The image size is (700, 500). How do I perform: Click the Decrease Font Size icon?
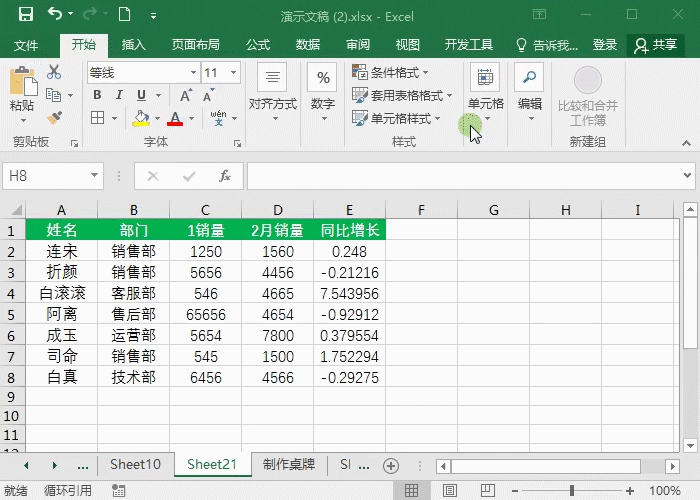(x=208, y=95)
